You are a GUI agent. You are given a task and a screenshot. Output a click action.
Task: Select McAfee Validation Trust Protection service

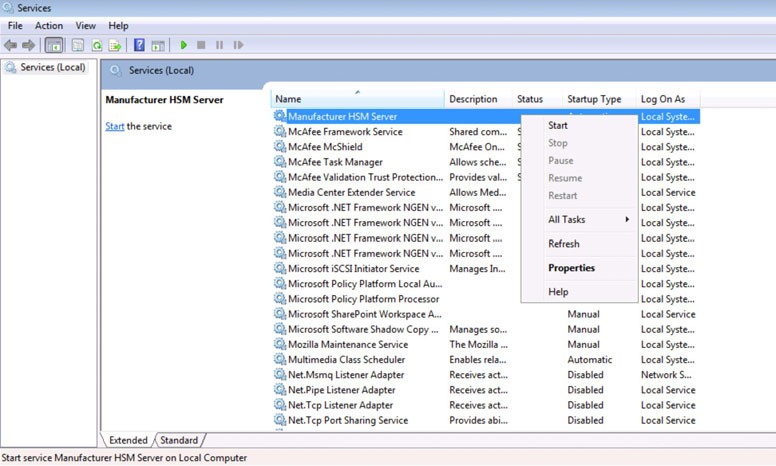pos(365,177)
